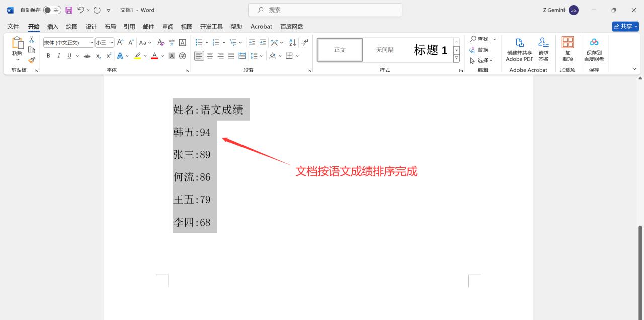Toggle italic formatting
Image resolution: width=644 pixels, height=320 pixels.
coord(59,56)
